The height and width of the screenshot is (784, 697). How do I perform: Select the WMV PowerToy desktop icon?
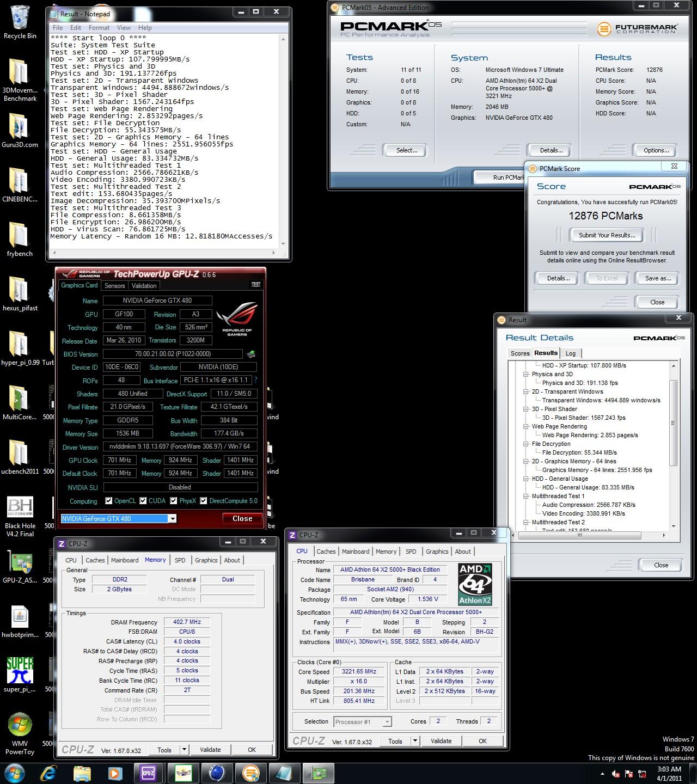pos(20,734)
